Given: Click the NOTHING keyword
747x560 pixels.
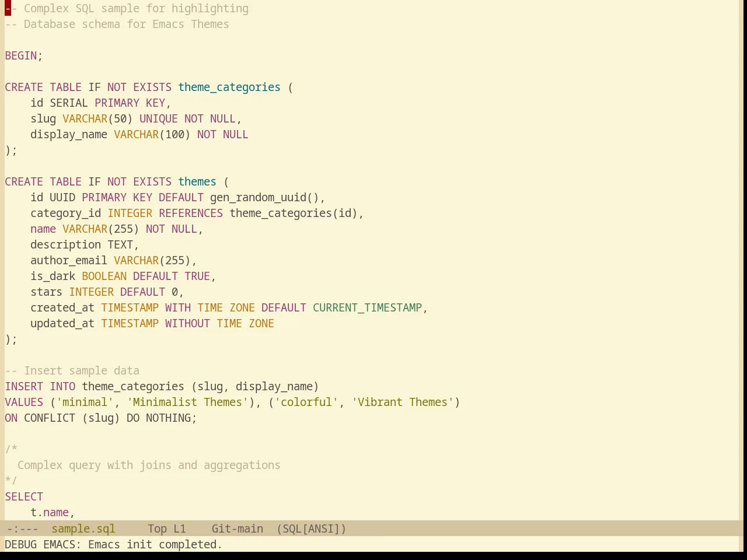Looking at the screenshot, I should (x=169, y=418).
